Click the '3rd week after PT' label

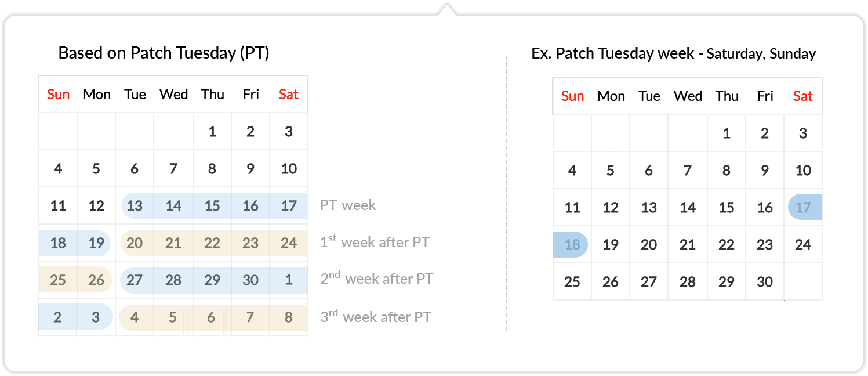point(376,317)
